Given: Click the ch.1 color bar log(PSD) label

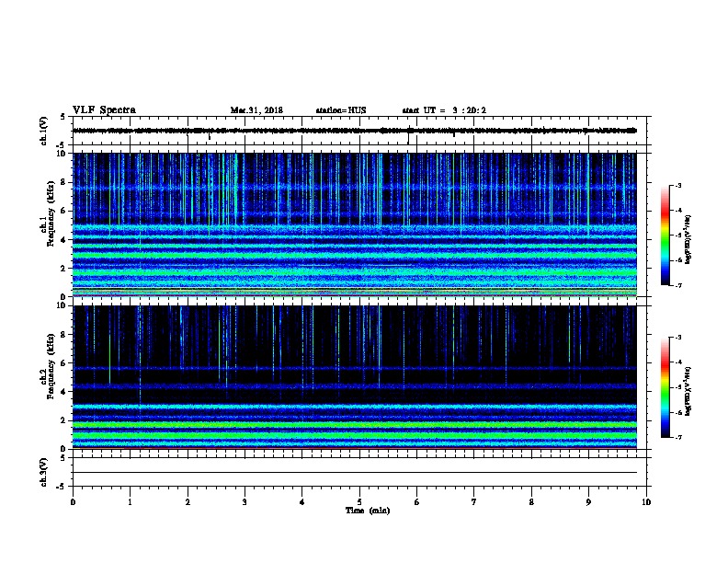Looking at the screenshot, I should point(688,239).
